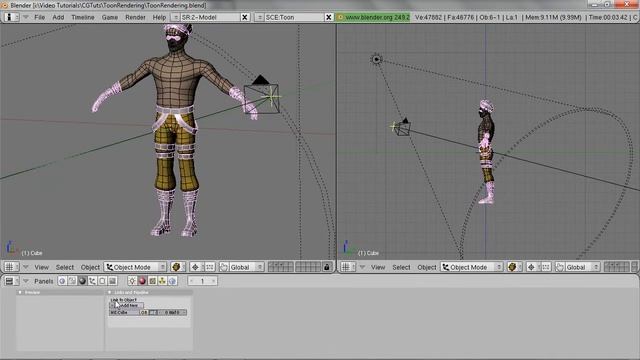Image resolution: width=640 pixels, height=360 pixels.
Task: Open the Timeline menu
Action: 82,17
